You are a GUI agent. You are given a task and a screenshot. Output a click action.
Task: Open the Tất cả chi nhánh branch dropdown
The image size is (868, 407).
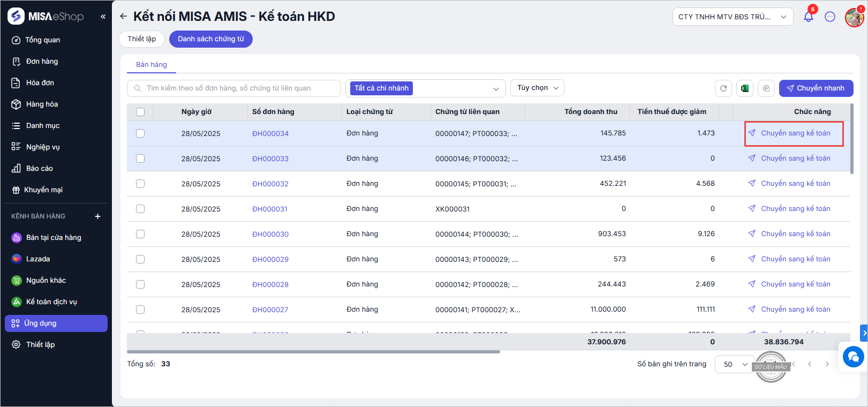pos(426,88)
